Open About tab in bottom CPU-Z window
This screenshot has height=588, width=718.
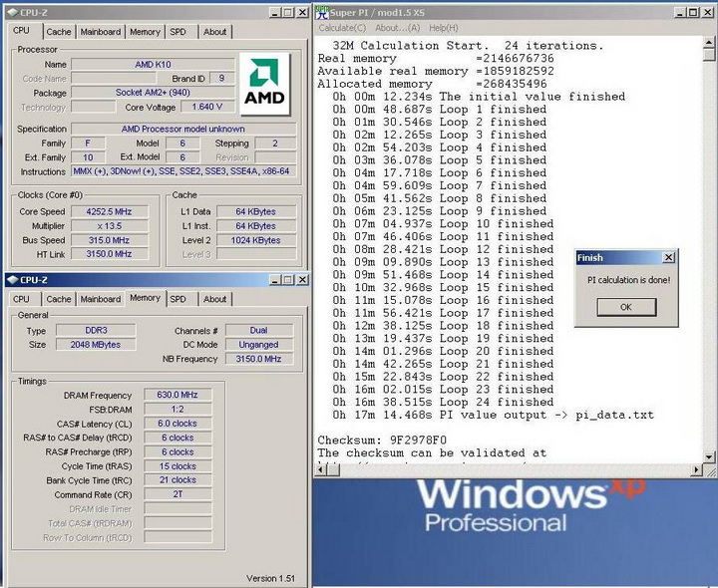pos(214,299)
